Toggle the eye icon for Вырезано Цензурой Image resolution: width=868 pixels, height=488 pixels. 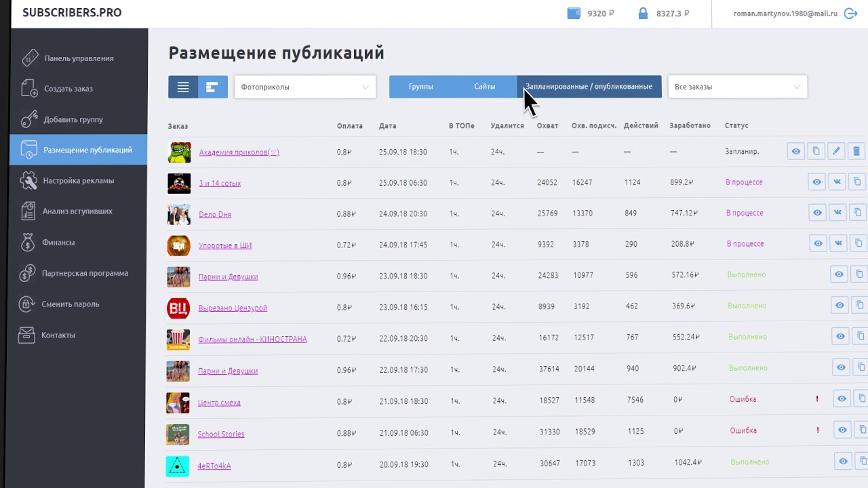tap(840, 305)
